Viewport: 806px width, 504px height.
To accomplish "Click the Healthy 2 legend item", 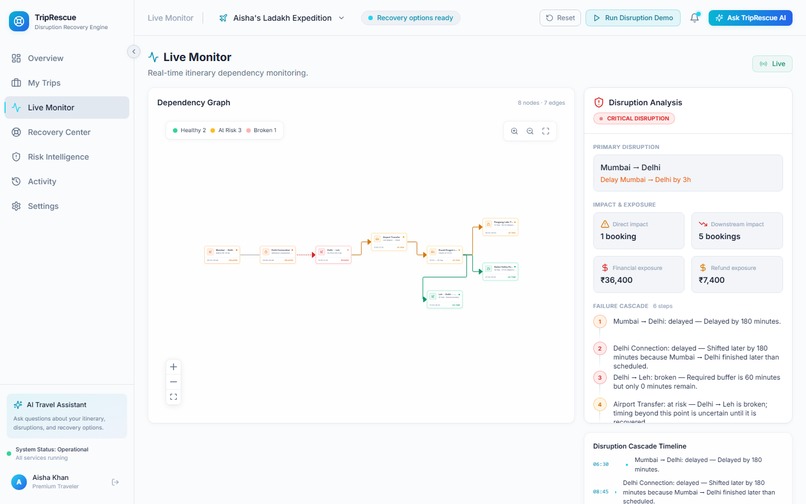I will coord(189,130).
